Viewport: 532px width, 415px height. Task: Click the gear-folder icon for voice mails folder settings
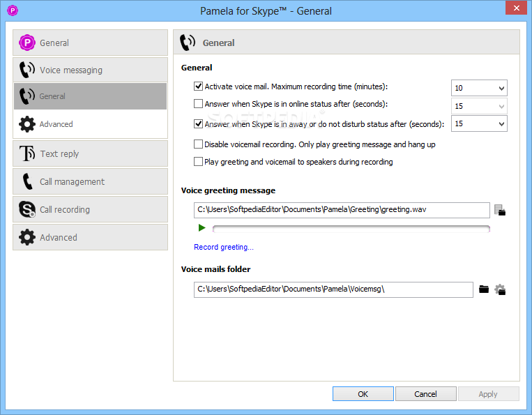(500, 289)
